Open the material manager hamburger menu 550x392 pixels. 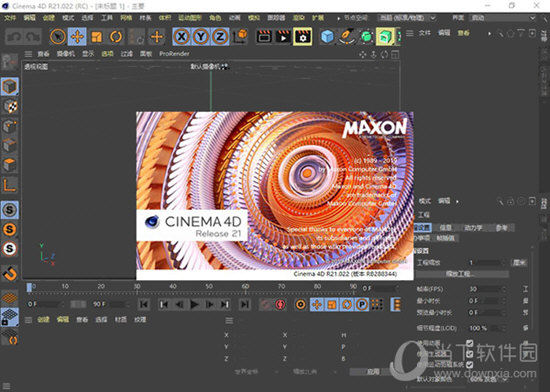point(28,320)
